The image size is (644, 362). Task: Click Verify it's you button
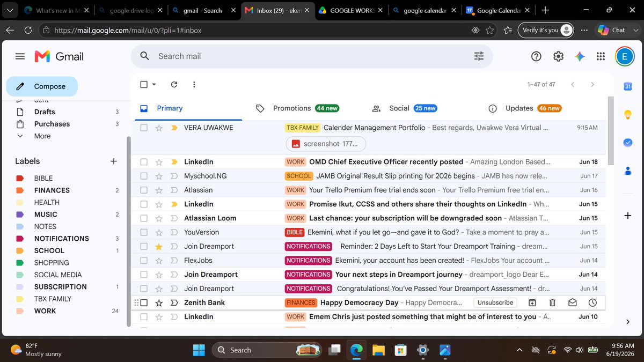pyautogui.click(x=547, y=30)
